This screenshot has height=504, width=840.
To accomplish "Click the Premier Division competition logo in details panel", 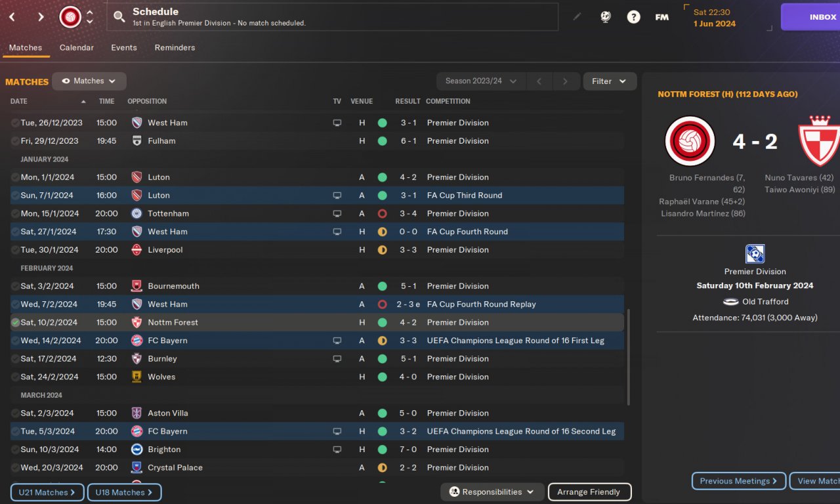I will (755, 254).
